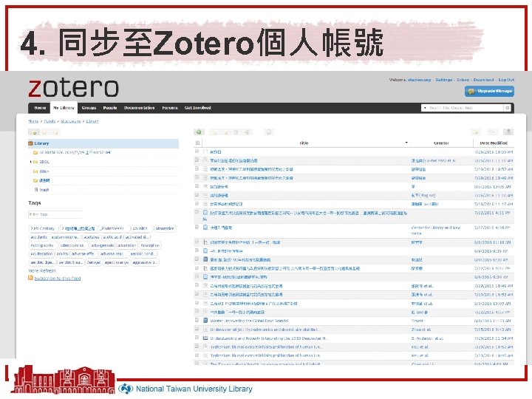Select the 21st Century tag
532x399 pixels.
pyautogui.click(x=43, y=228)
